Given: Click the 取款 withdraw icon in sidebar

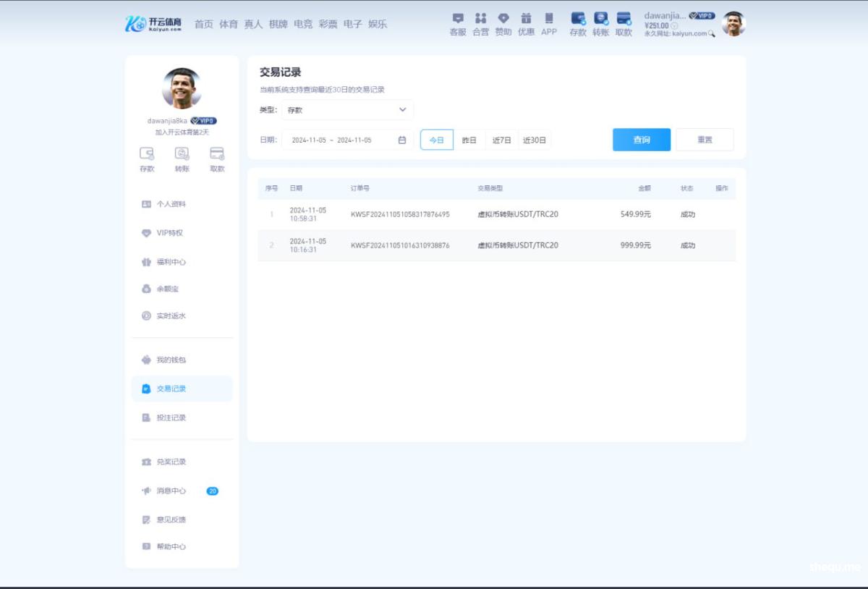Looking at the screenshot, I should click(217, 154).
